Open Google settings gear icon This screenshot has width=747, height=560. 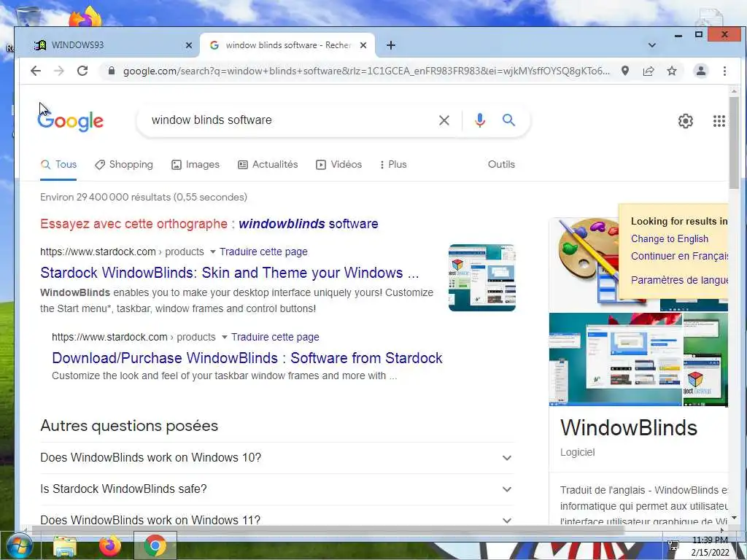coord(686,121)
